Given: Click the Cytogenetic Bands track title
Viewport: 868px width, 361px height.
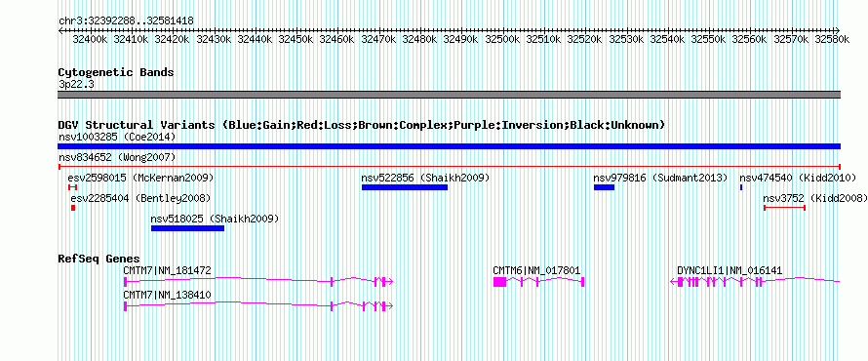Looking at the screenshot, I should point(116,72).
